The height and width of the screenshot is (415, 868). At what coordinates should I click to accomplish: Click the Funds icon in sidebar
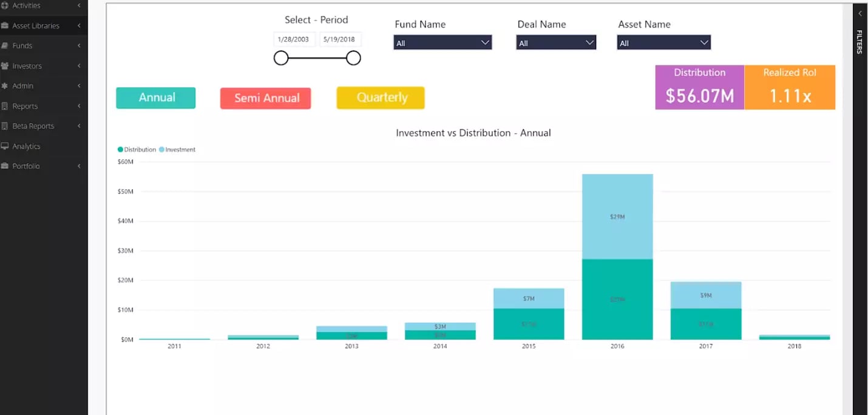click(5, 46)
